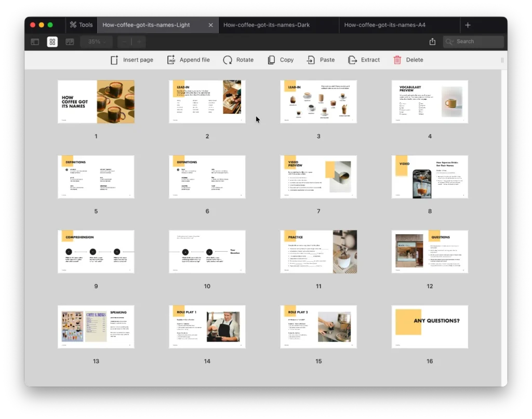Toggle the sidebar panel visibility
The width and height of the screenshot is (532, 419).
(34, 42)
